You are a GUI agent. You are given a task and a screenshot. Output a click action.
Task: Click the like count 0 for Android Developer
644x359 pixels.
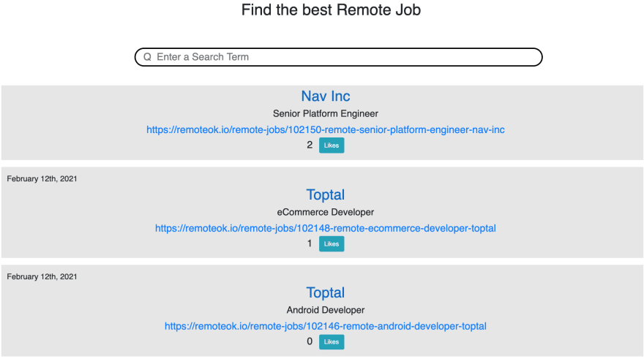click(x=310, y=341)
